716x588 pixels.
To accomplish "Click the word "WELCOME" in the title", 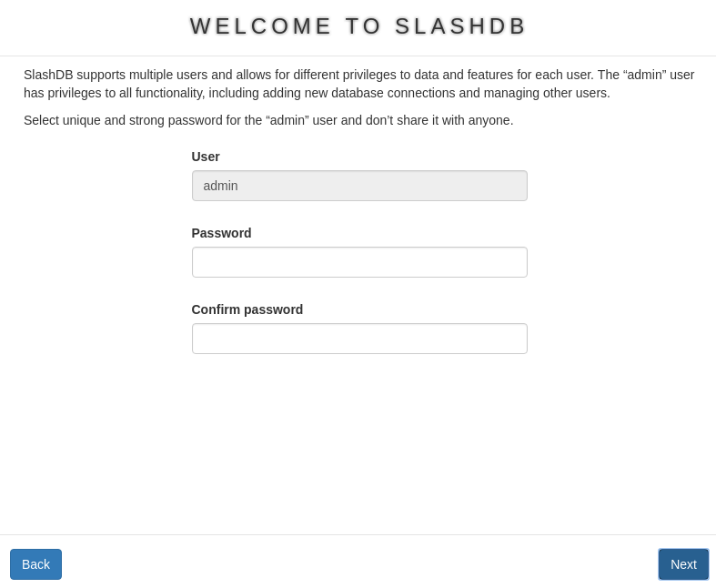I will [x=261, y=26].
